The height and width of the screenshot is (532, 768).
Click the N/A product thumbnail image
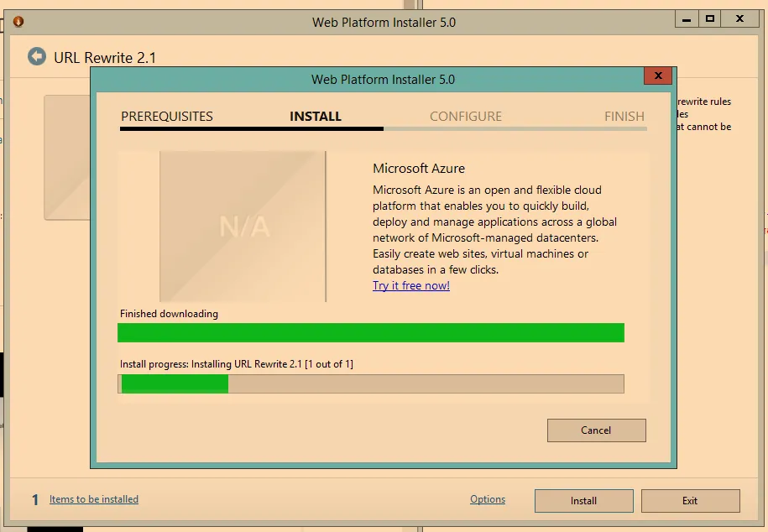[243, 227]
